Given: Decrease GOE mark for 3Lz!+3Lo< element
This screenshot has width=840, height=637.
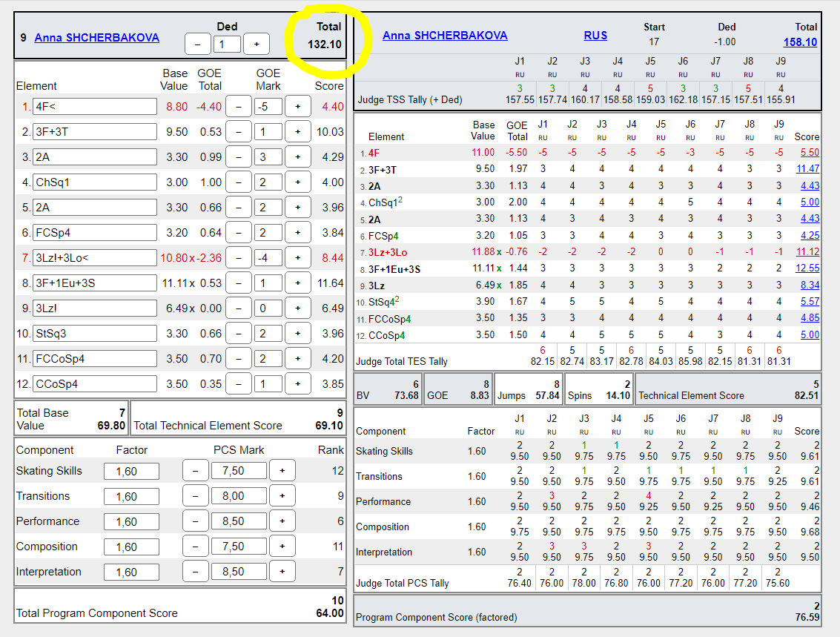Looking at the screenshot, I should [x=239, y=258].
